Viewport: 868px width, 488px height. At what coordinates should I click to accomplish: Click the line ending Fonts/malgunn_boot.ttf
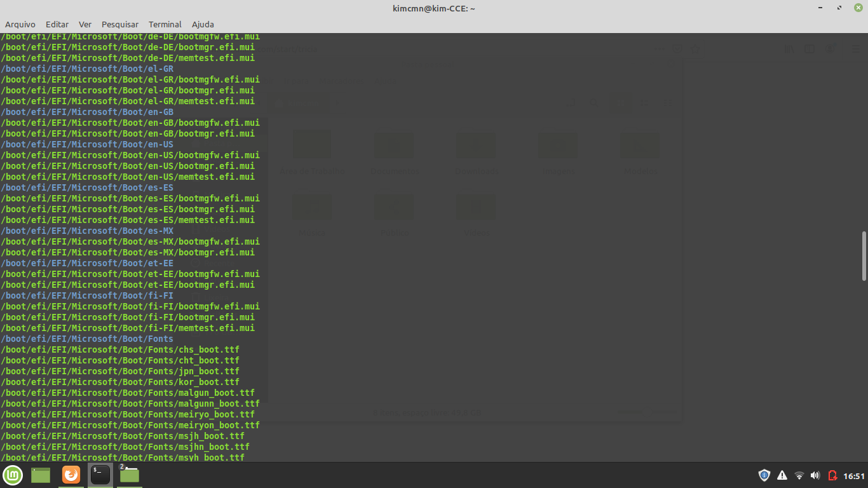click(x=130, y=403)
